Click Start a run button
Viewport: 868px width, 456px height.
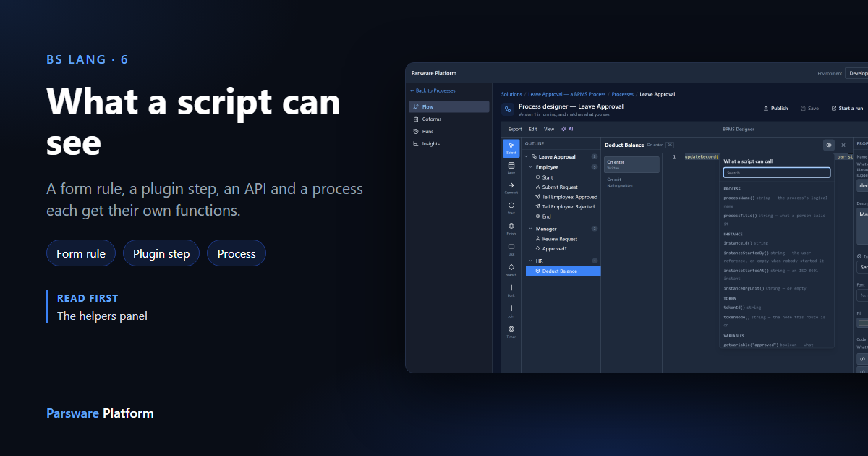click(847, 109)
